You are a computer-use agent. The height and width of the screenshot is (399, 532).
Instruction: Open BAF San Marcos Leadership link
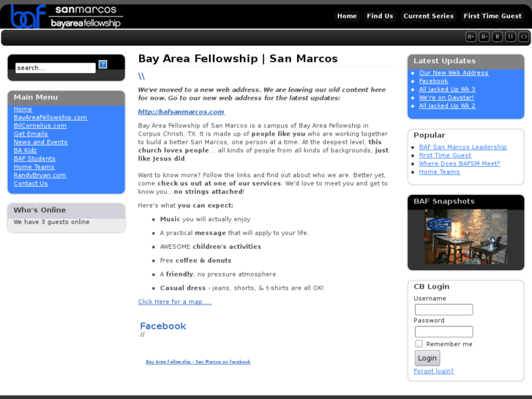pyautogui.click(x=462, y=147)
